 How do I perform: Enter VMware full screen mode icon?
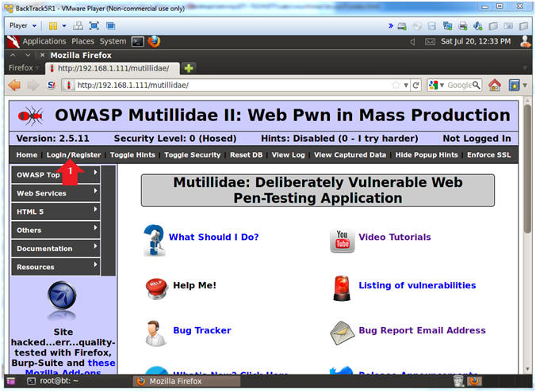point(94,26)
